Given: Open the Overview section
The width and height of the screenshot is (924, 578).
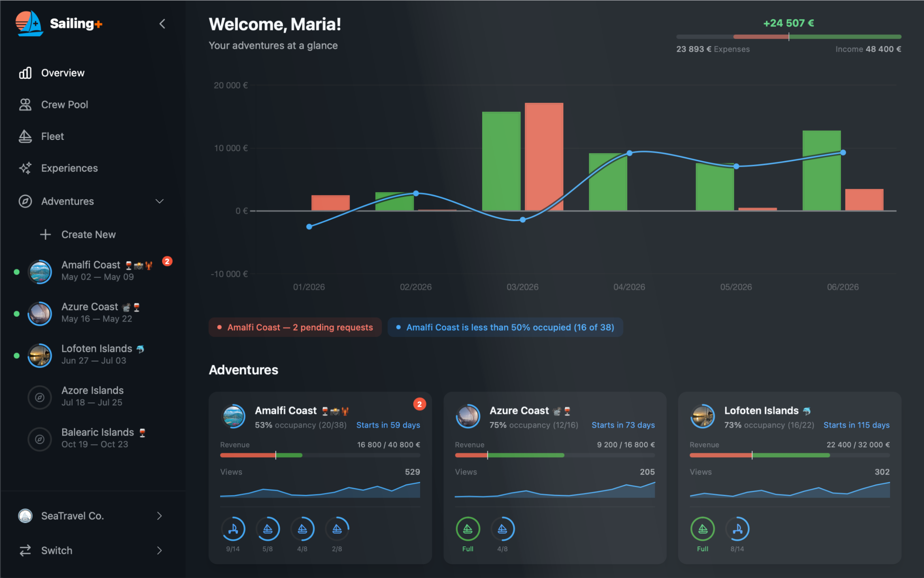Looking at the screenshot, I should point(62,73).
